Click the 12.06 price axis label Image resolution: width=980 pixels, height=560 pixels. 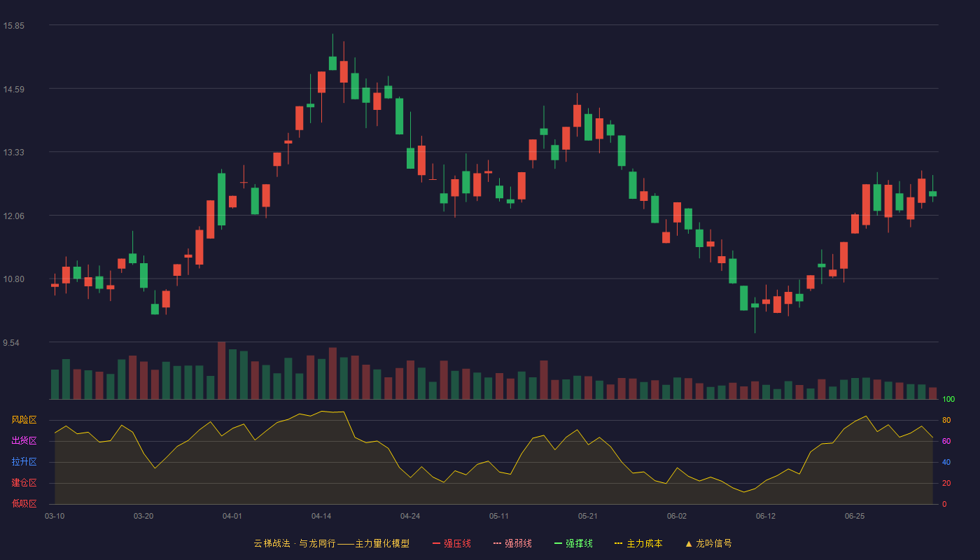(x=13, y=216)
